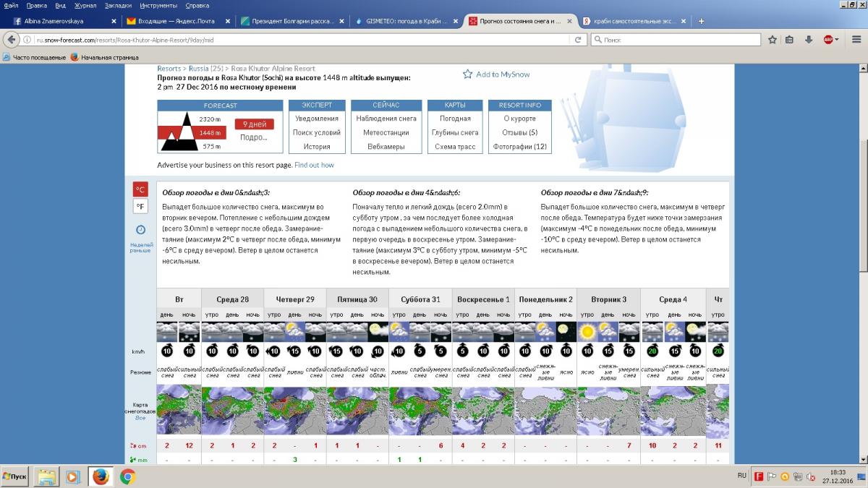The height and width of the screenshot is (488, 868).
Task: Switch to the краби самостоятельные tab
Action: click(x=634, y=21)
